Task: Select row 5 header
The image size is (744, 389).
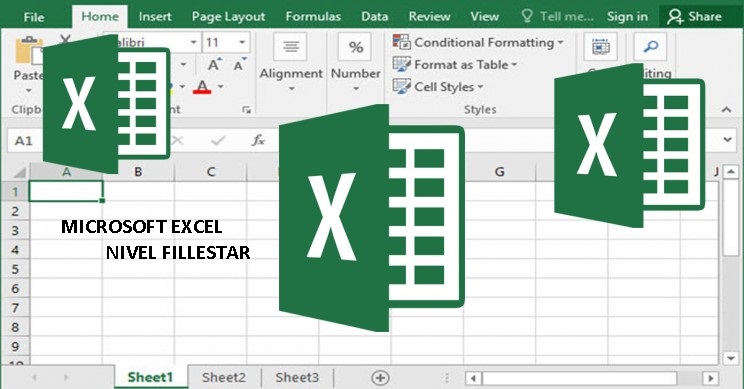Action: coord(15,269)
